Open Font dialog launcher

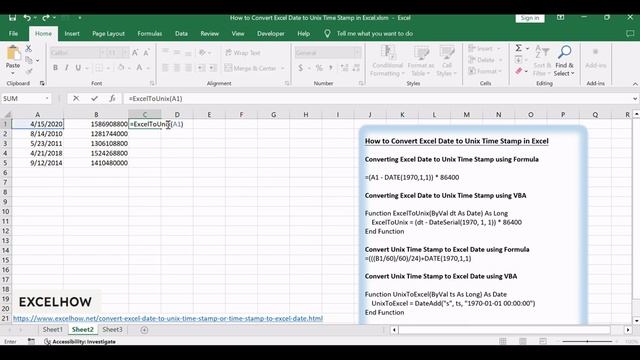pos(152,83)
